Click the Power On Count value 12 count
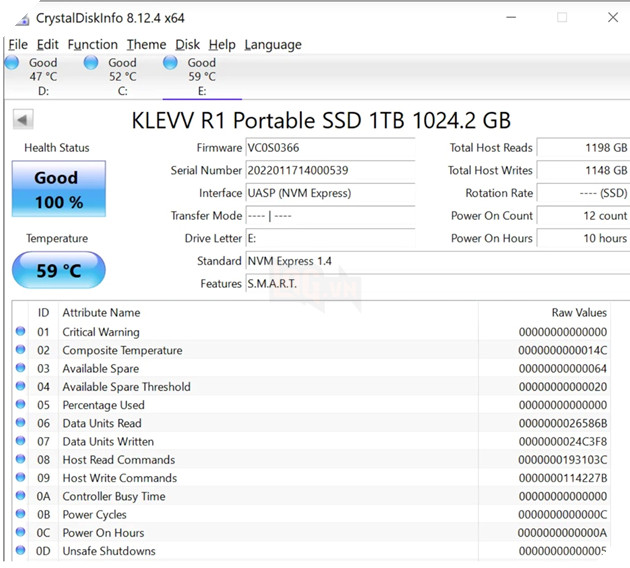630x568 pixels. click(583, 216)
